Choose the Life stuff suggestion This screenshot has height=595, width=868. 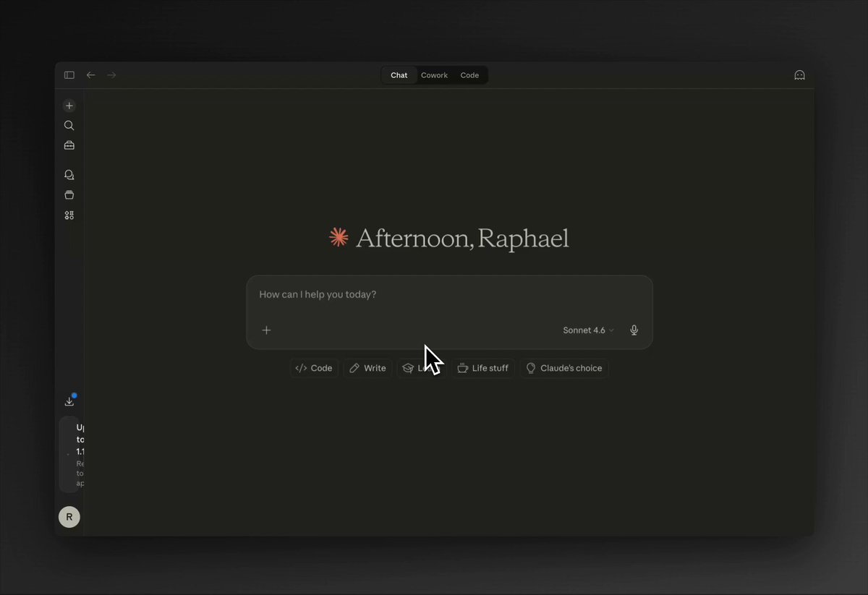point(482,368)
